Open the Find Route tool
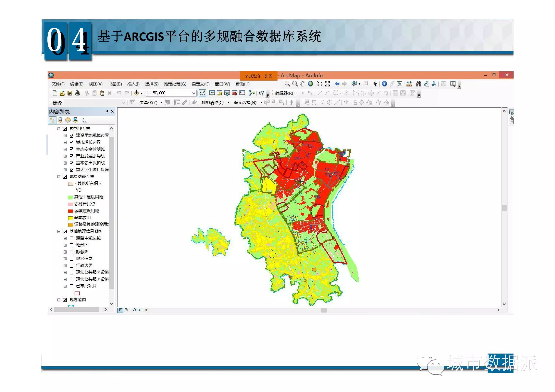 [x=426, y=84]
